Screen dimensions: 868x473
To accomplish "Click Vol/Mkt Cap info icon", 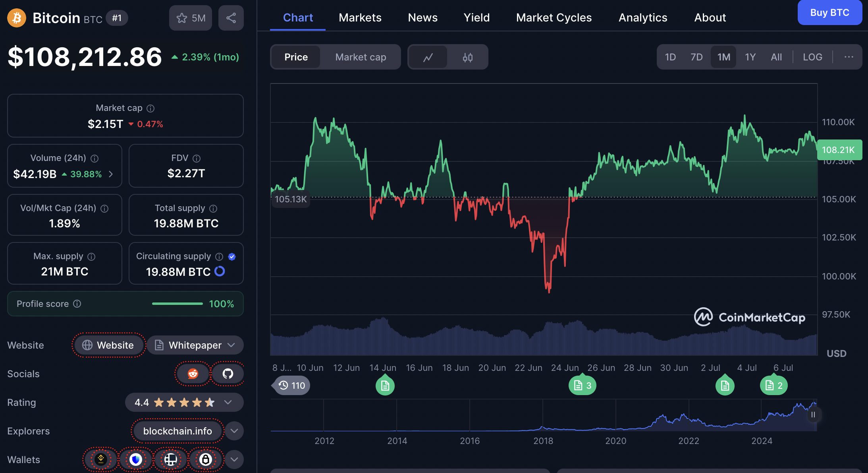I will (104, 208).
